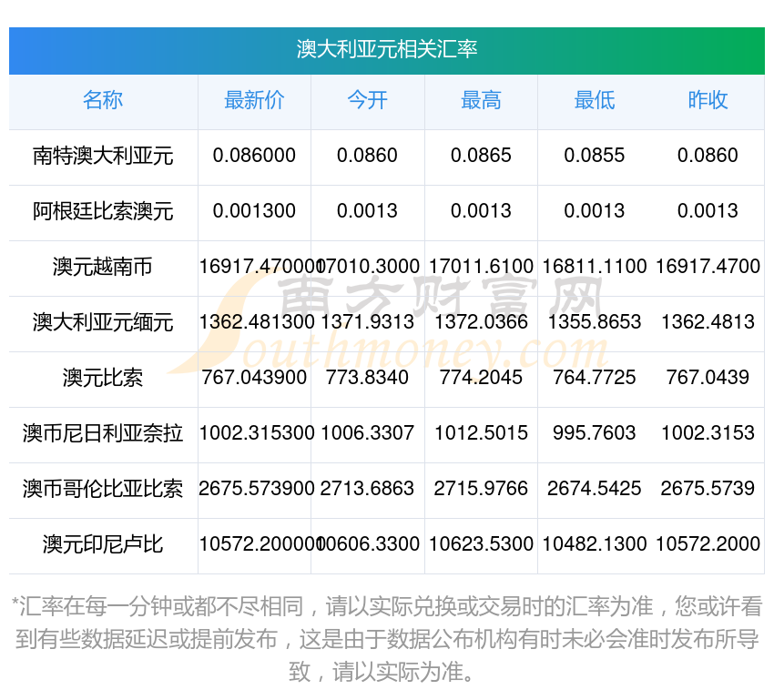Select the 澳币哥伦比亚比索 row name
This screenshot has width=774, height=700.
[x=103, y=489]
